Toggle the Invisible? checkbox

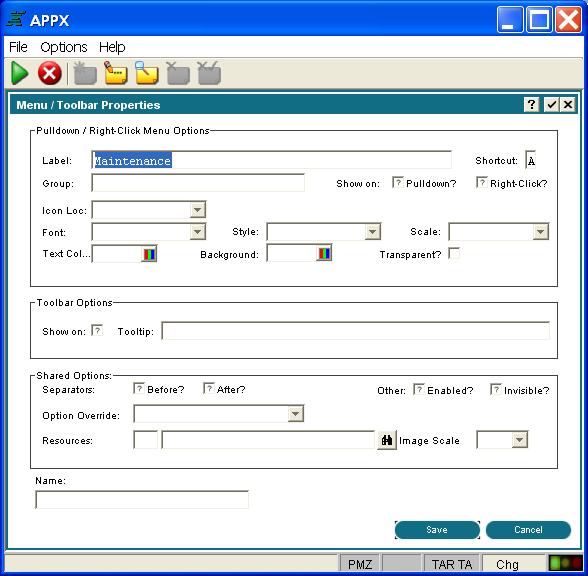coord(495,389)
